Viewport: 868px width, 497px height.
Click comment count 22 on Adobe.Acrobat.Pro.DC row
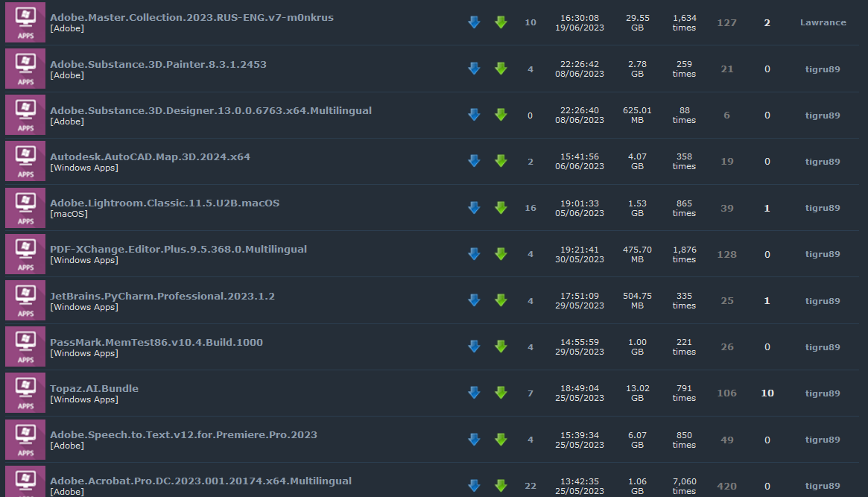pyautogui.click(x=530, y=486)
